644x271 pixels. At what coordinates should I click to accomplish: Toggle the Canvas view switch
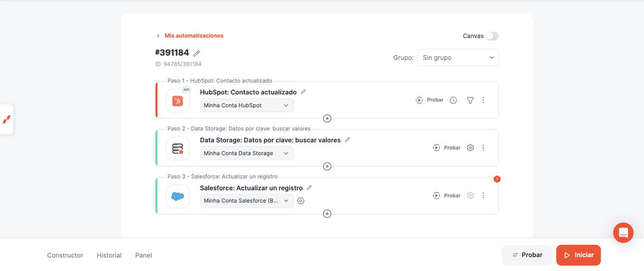[x=492, y=36]
